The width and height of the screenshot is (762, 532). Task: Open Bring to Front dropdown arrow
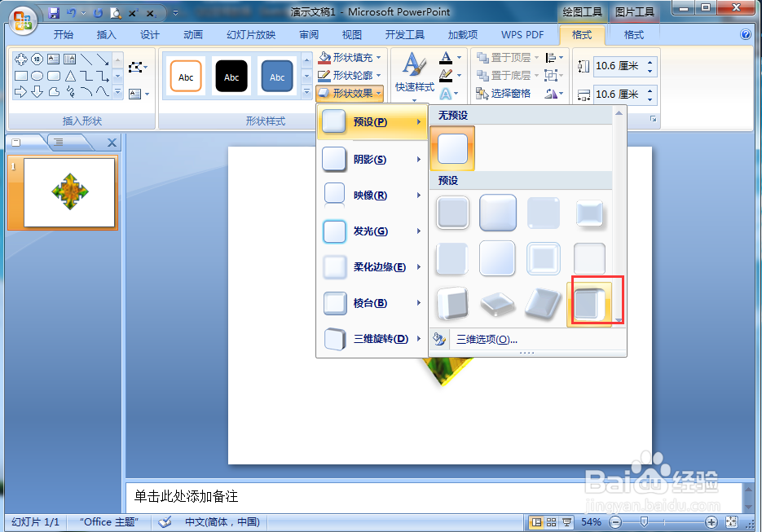click(x=536, y=58)
